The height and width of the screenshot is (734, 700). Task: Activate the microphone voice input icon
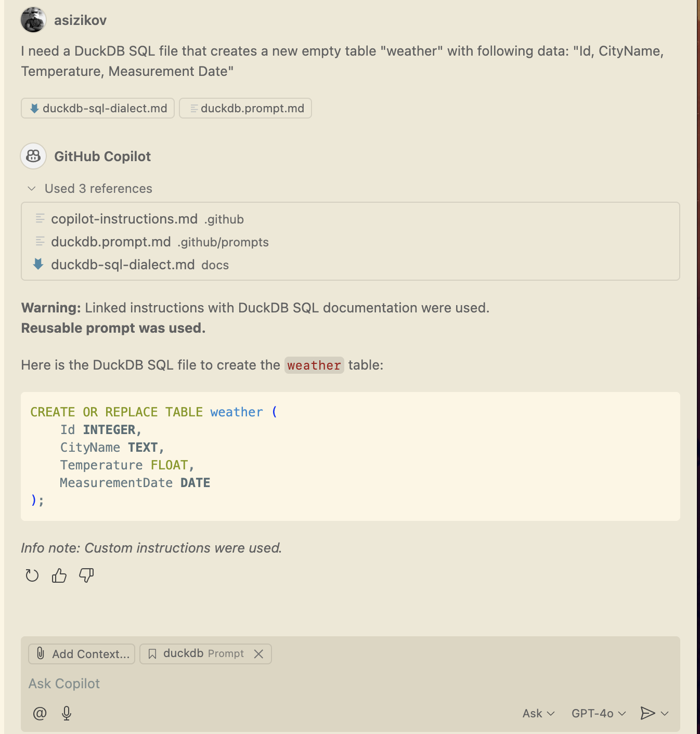[x=66, y=713]
